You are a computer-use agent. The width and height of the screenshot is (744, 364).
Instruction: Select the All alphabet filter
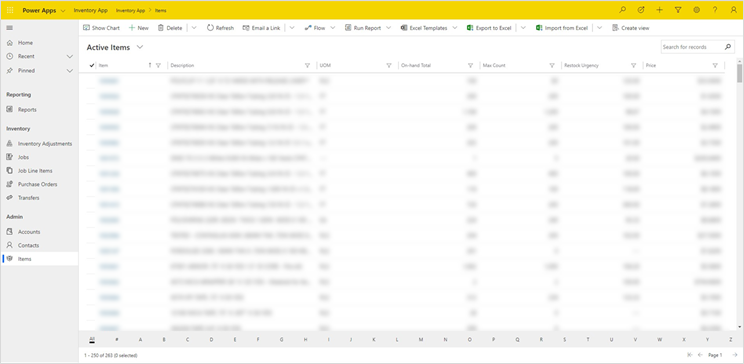point(92,340)
